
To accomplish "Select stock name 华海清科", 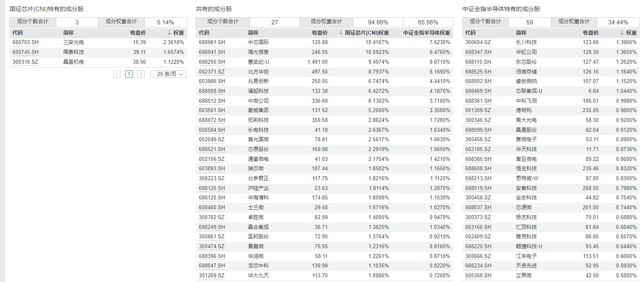I will (x=258, y=197).
